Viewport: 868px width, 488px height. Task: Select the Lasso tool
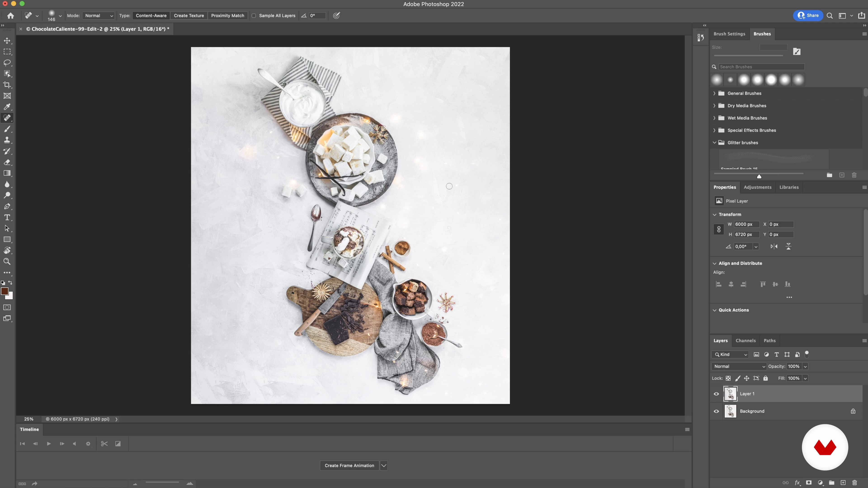tap(7, 63)
